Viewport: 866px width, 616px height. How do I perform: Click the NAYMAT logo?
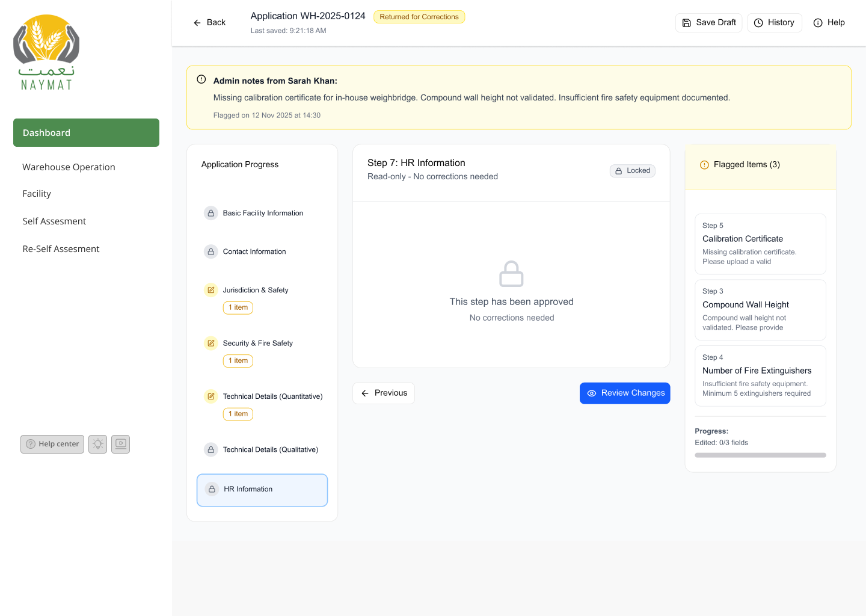click(x=46, y=53)
